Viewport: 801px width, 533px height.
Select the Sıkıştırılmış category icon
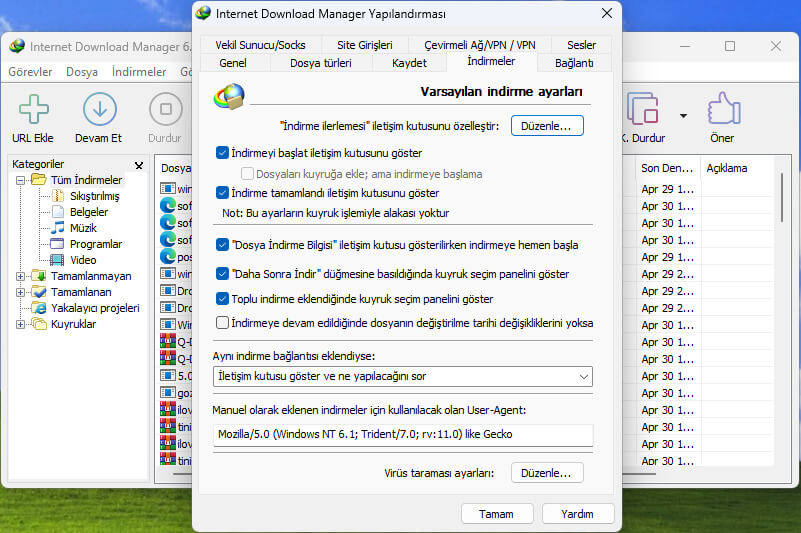58,196
